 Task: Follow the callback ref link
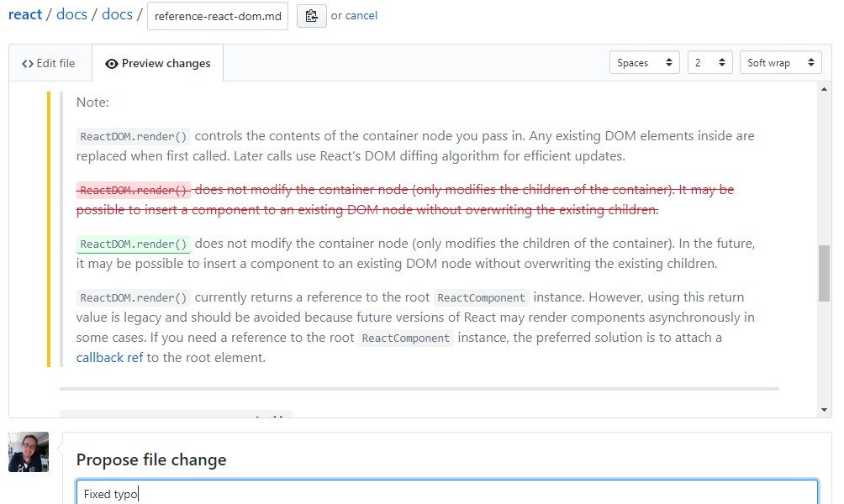pos(109,358)
